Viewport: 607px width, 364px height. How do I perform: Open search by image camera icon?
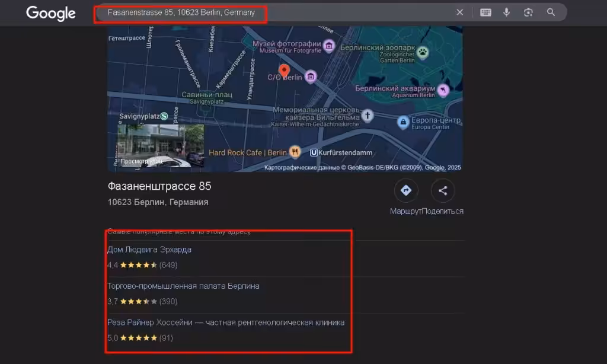coord(528,12)
